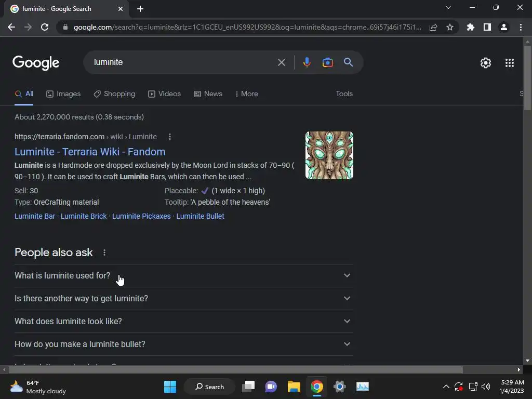Screen dimensions: 532x399
Task: Open the network status tray icon
Action: coord(473,387)
